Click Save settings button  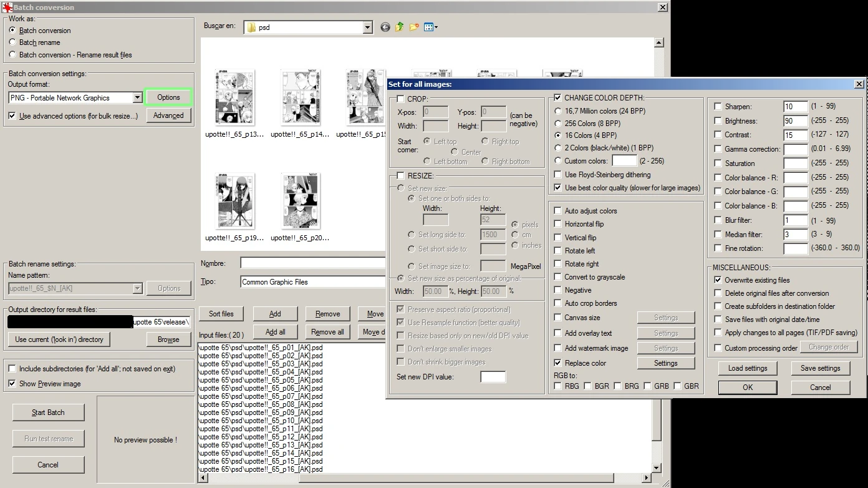pyautogui.click(x=821, y=368)
